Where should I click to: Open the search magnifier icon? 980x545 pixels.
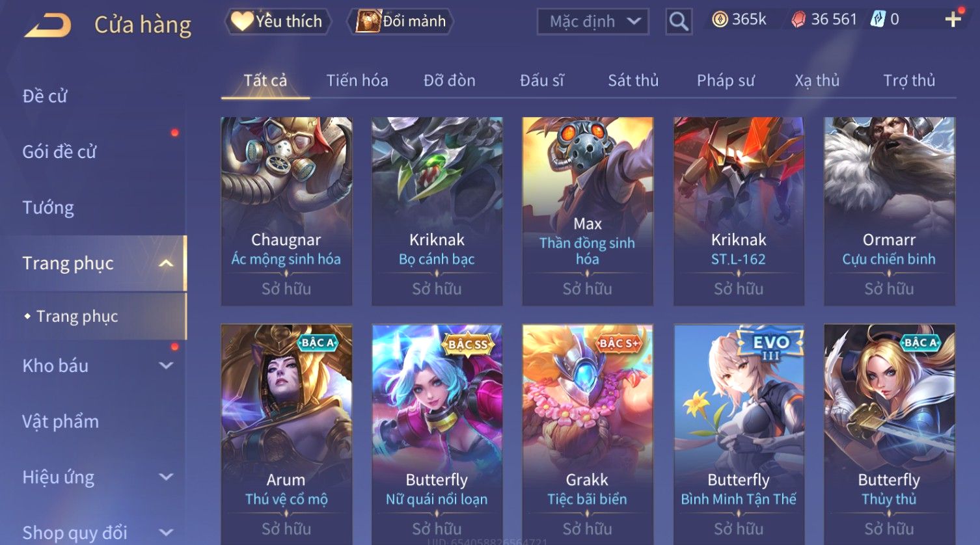[x=679, y=21]
